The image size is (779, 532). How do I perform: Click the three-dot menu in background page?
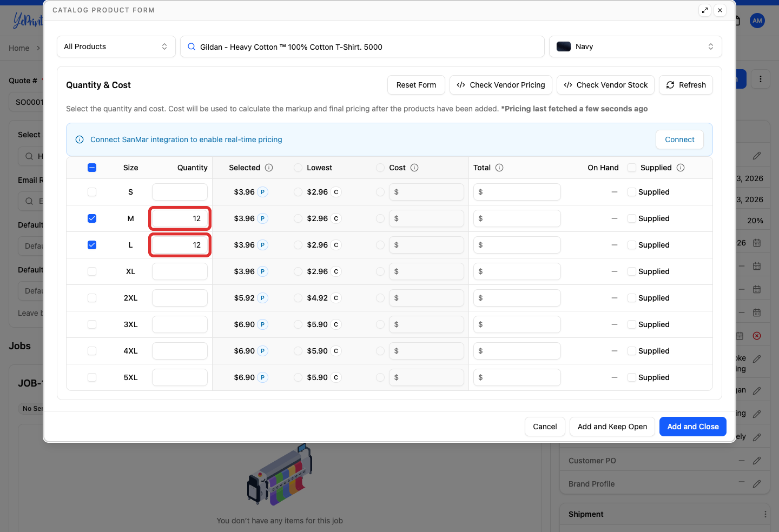tap(761, 79)
